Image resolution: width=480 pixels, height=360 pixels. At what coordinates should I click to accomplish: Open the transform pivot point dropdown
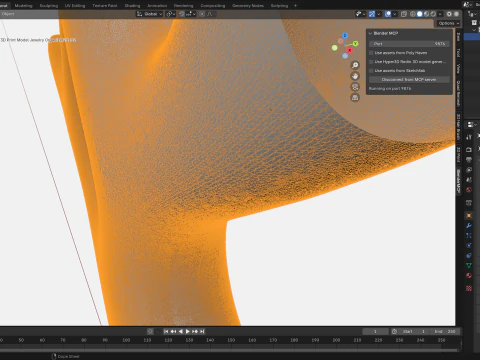(171, 14)
